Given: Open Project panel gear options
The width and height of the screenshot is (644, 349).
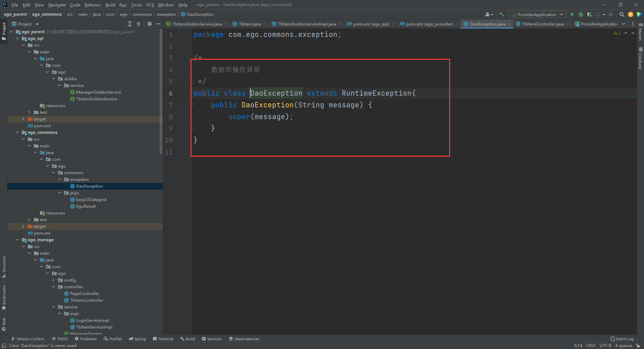Looking at the screenshot, I should click(150, 24).
